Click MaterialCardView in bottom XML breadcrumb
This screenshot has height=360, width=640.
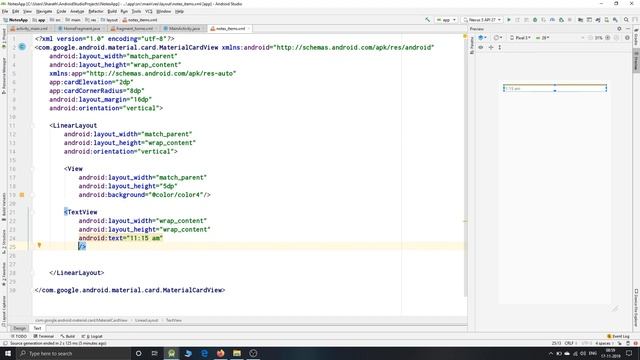81,320
